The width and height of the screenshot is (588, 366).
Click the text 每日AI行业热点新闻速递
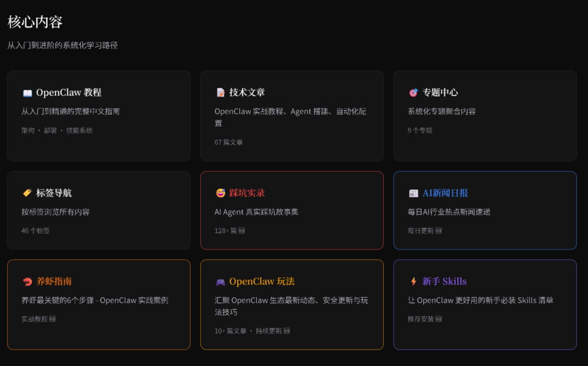click(x=449, y=212)
